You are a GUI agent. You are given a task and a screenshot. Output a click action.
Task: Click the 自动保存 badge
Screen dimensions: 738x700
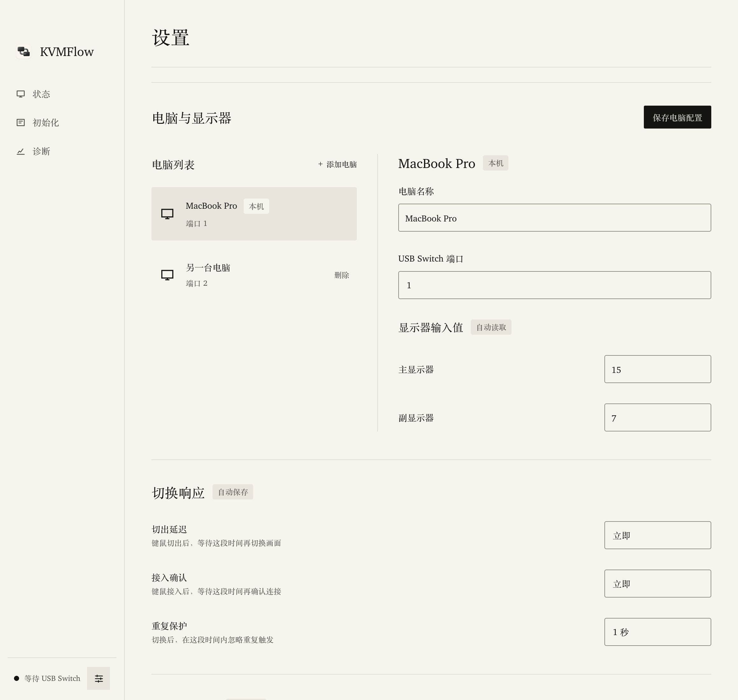tap(233, 492)
